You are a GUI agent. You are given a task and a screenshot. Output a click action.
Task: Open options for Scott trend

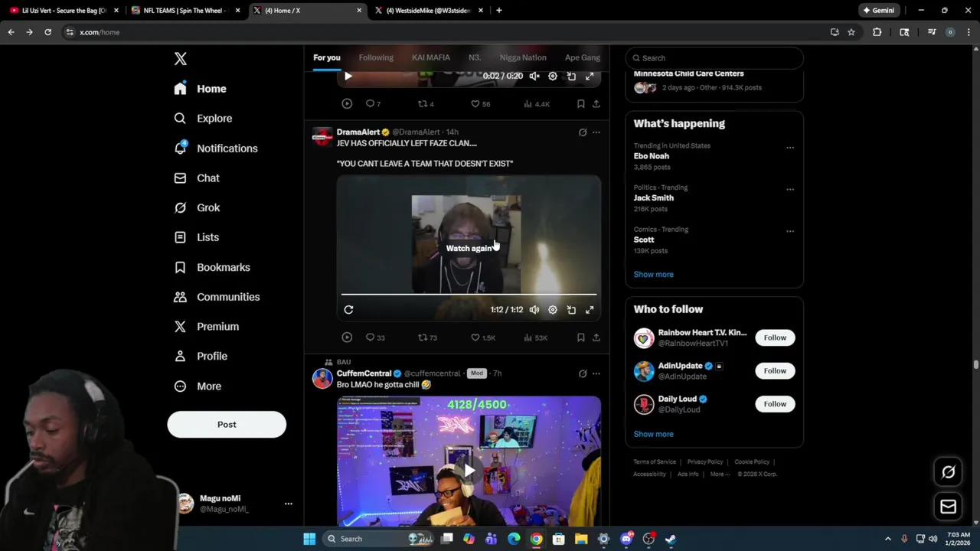pos(790,231)
